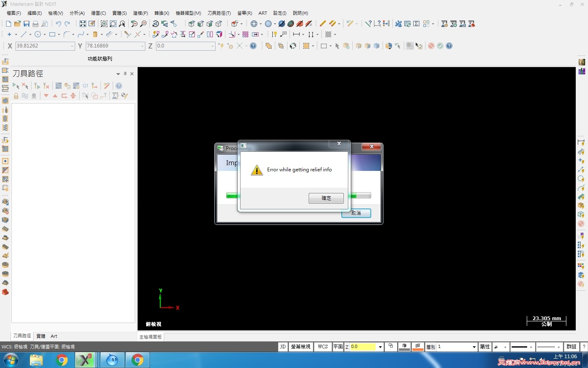
Task: Open the ART menu
Action: click(x=263, y=13)
